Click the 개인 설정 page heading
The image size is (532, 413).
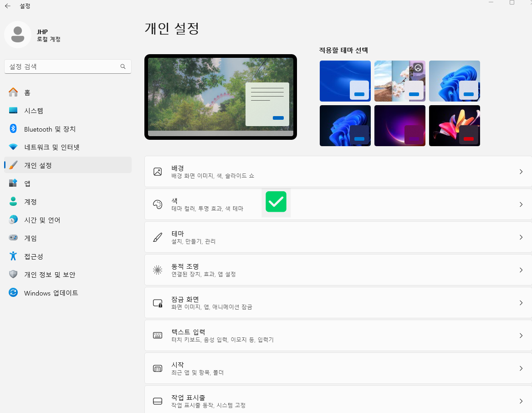[x=172, y=28]
